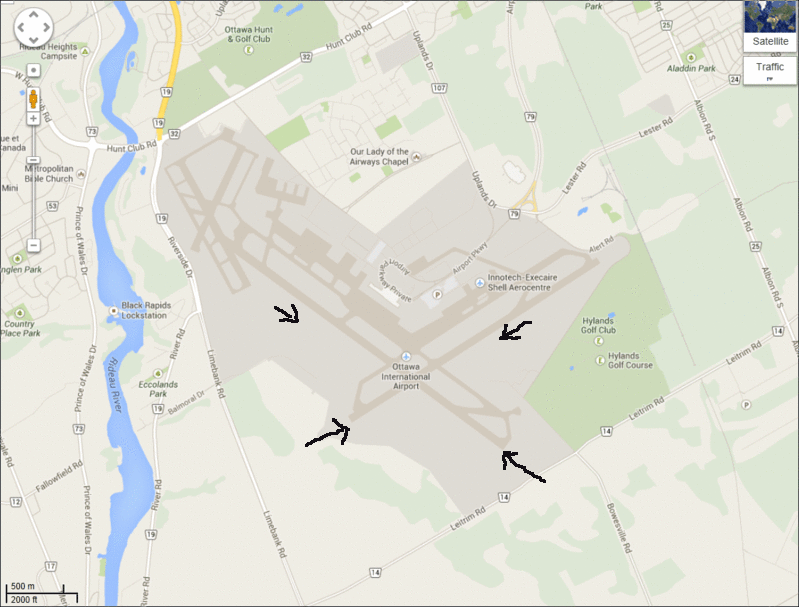Viewport: 799px width, 607px height.
Task: Click the pan right arrow on navigation wheel
Action: point(46,27)
